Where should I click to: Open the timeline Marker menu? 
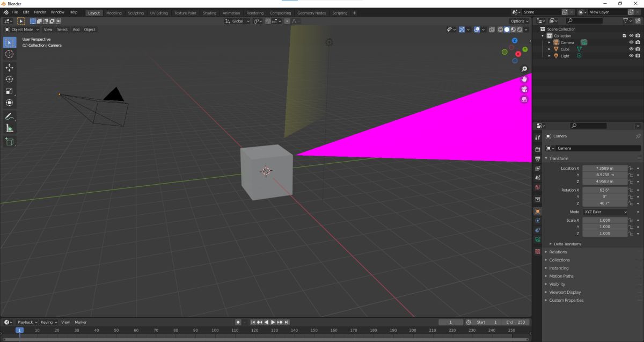(81, 322)
